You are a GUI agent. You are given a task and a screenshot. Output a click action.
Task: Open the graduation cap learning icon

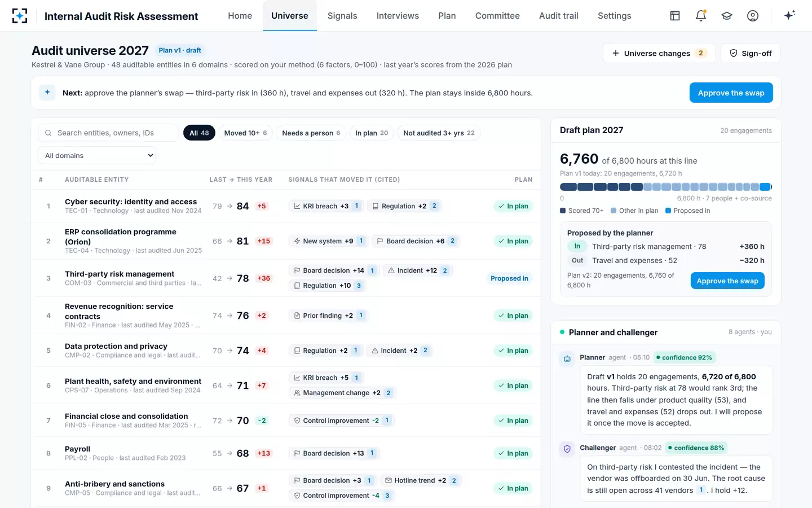[727, 16]
